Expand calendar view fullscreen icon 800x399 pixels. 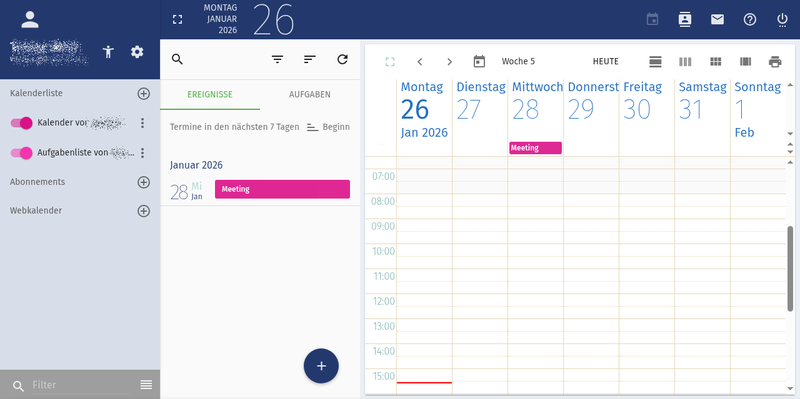(390, 62)
